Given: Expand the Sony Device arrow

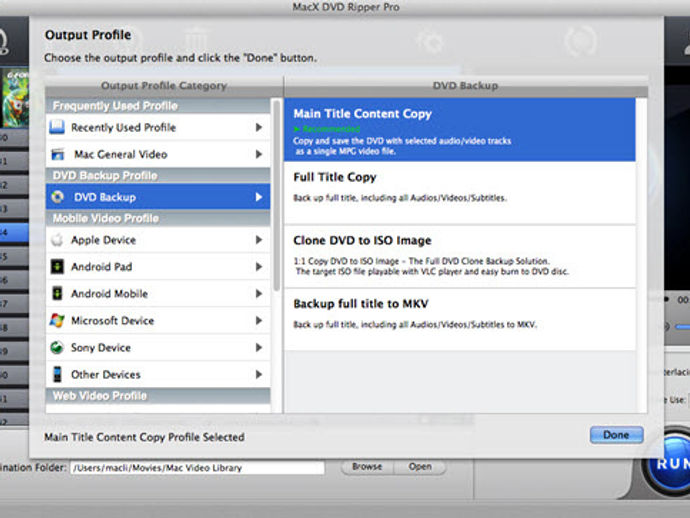Looking at the screenshot, I should (259, 347).
